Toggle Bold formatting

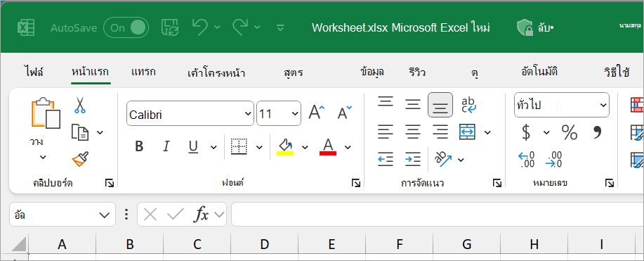(139, 146)
